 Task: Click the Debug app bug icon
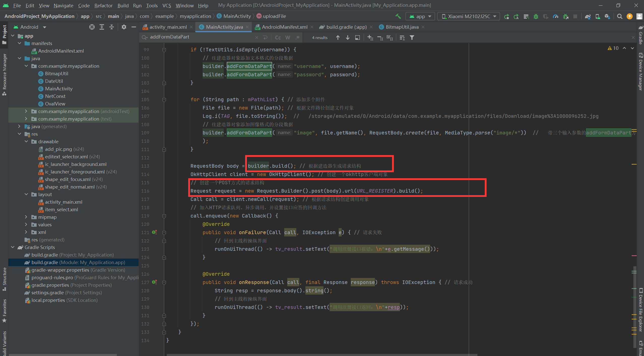pos(536,16)
